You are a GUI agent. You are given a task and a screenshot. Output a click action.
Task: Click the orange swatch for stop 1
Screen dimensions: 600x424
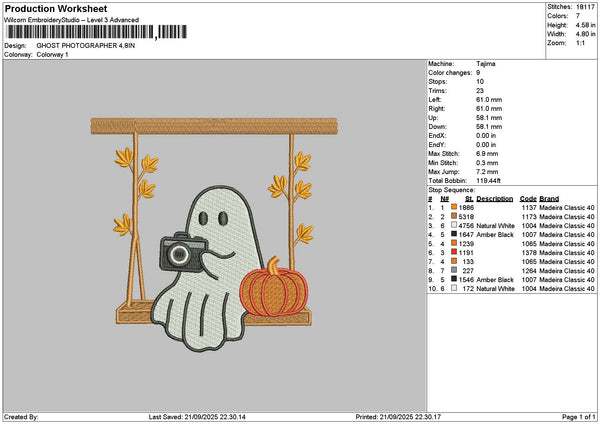pos(454,207)
